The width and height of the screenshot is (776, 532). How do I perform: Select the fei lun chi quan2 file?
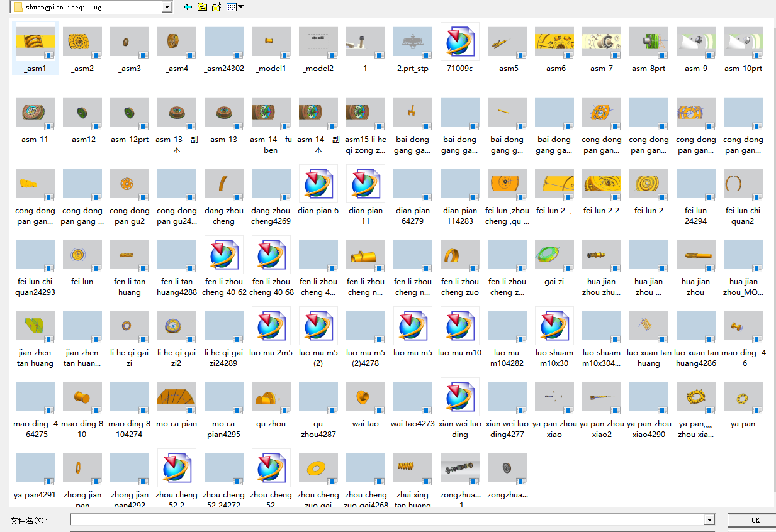[743, 196]
